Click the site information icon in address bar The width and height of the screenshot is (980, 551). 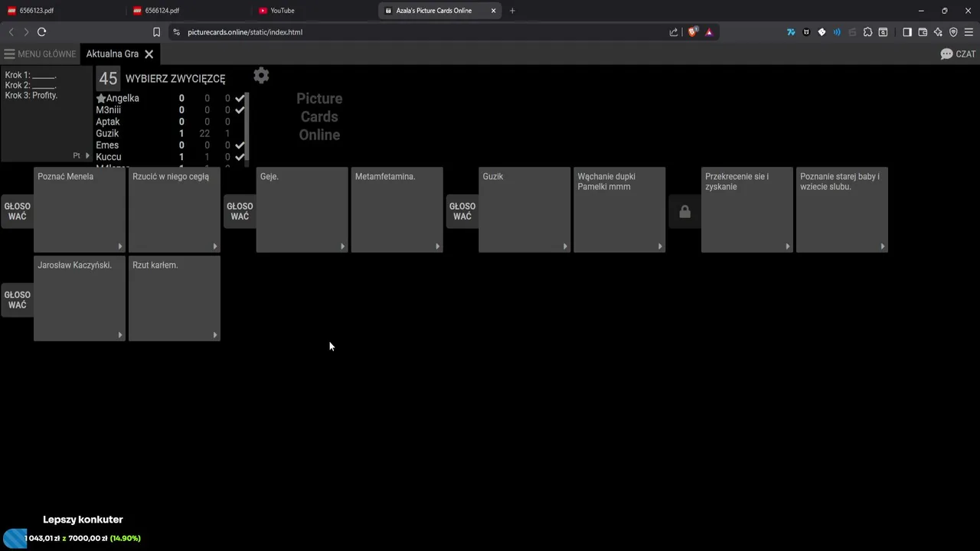[176, 32]
